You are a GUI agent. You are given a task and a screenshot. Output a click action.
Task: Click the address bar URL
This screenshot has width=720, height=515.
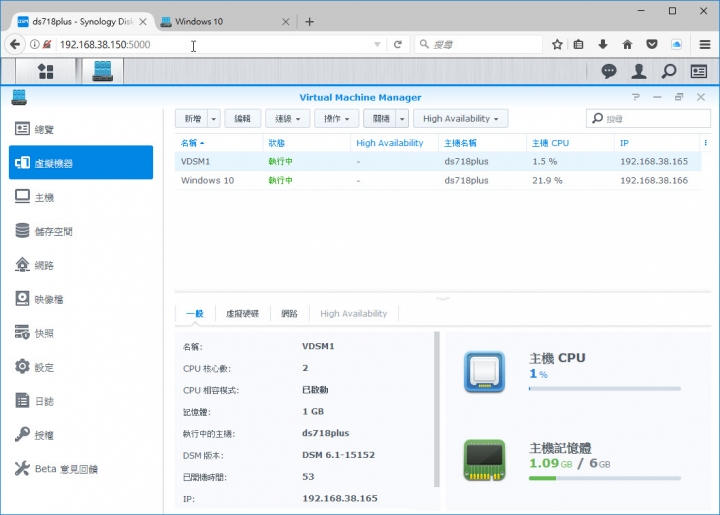click(105, 45)
